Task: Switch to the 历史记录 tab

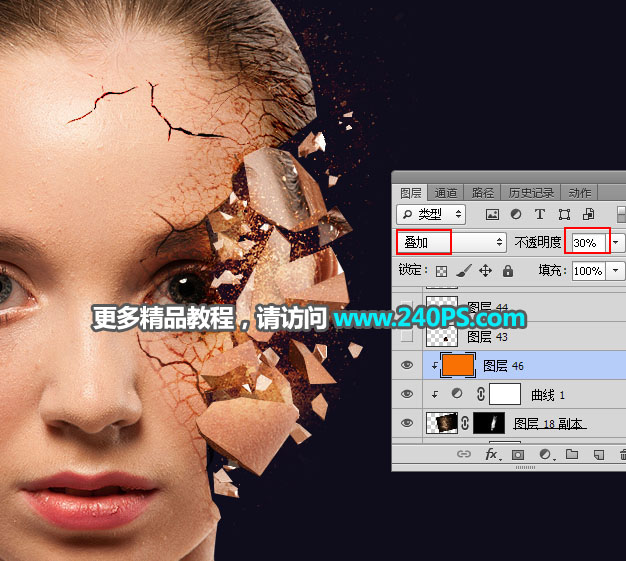Action: (531, 193)
